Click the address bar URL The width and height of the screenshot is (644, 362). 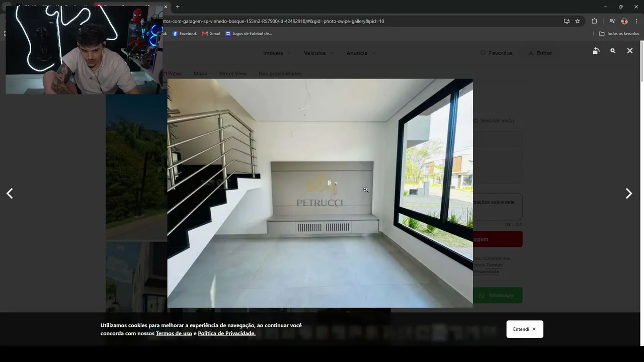pyautogui.click(x=274, y=21)
